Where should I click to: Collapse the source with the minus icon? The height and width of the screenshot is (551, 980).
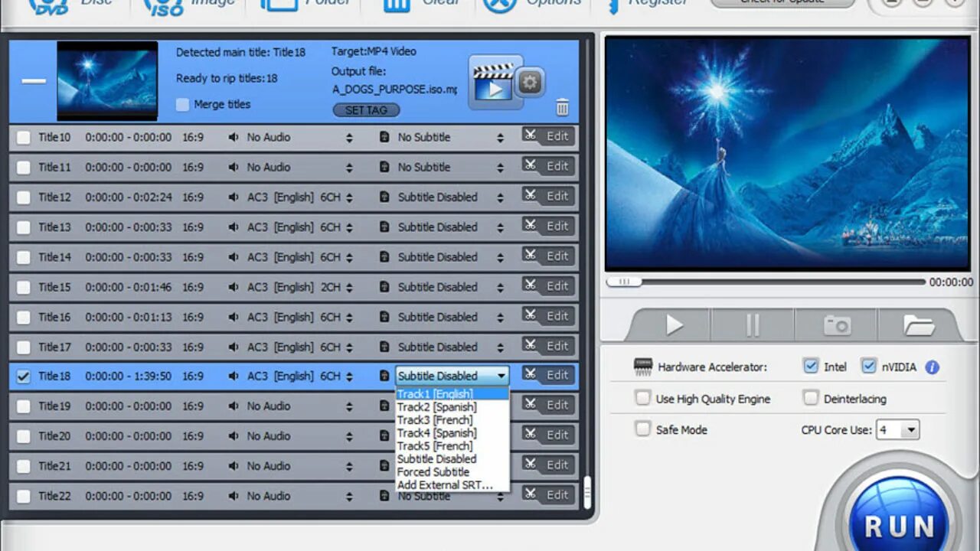coord(34,80)
